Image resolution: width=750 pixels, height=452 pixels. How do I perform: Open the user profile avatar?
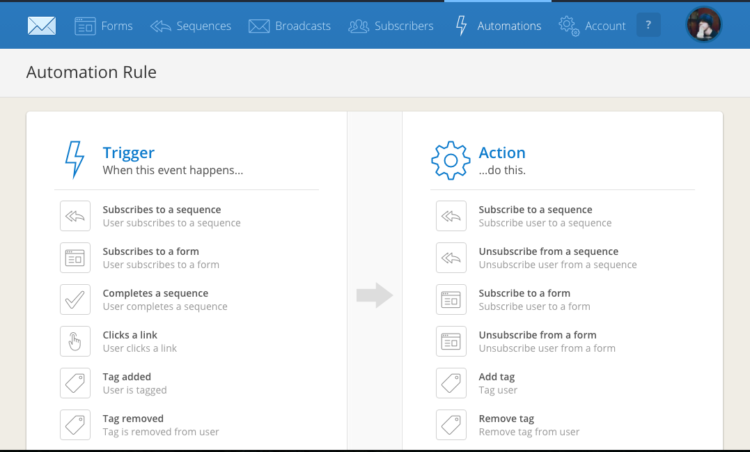[x=703, y=24]
